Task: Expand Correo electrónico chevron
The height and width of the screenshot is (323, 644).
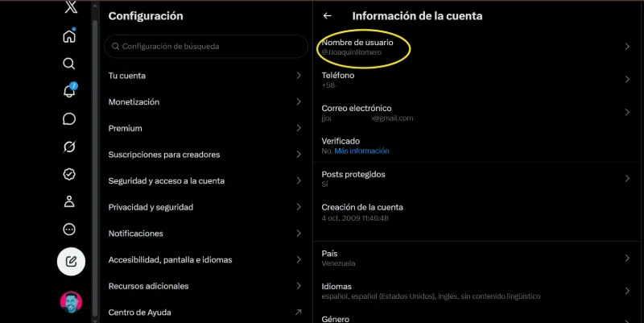Action: [x=627, y=112]
